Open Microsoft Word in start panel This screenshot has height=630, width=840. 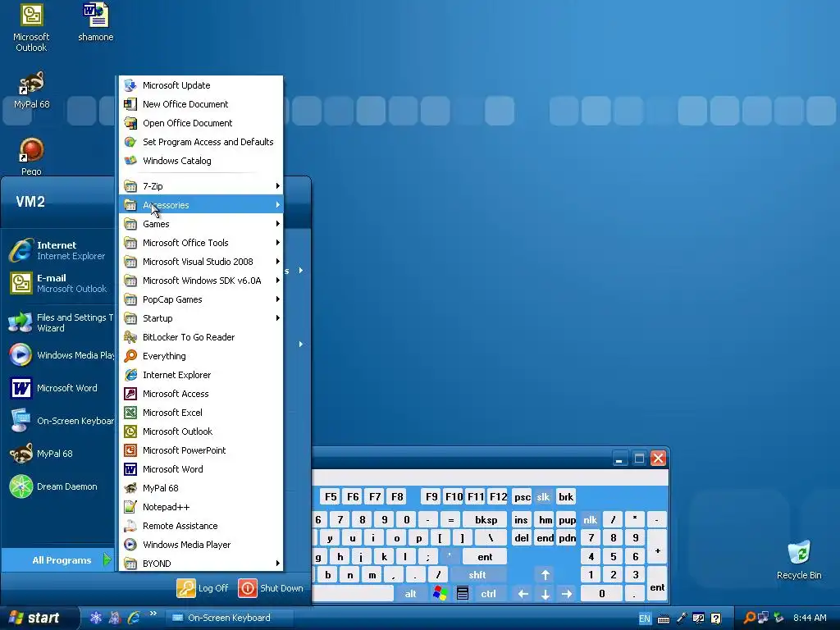[x=59, y=388]
